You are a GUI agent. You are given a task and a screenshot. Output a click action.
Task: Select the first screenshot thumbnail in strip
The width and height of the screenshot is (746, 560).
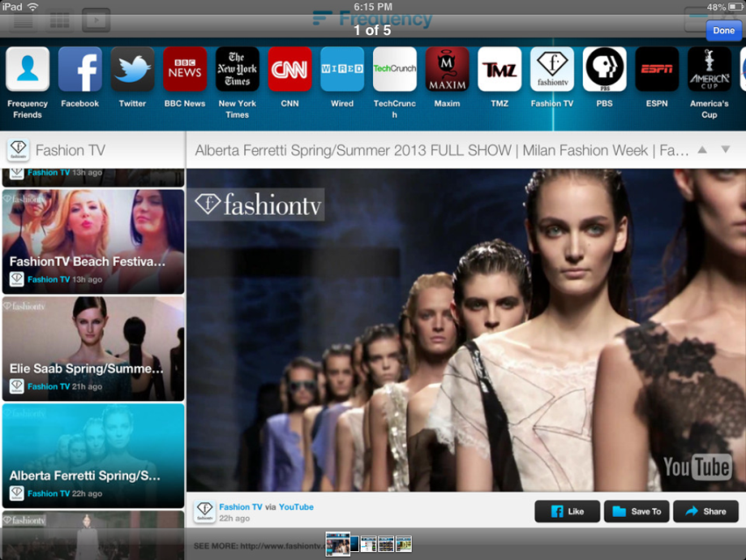pyautogui.click(x=338, y=544)
